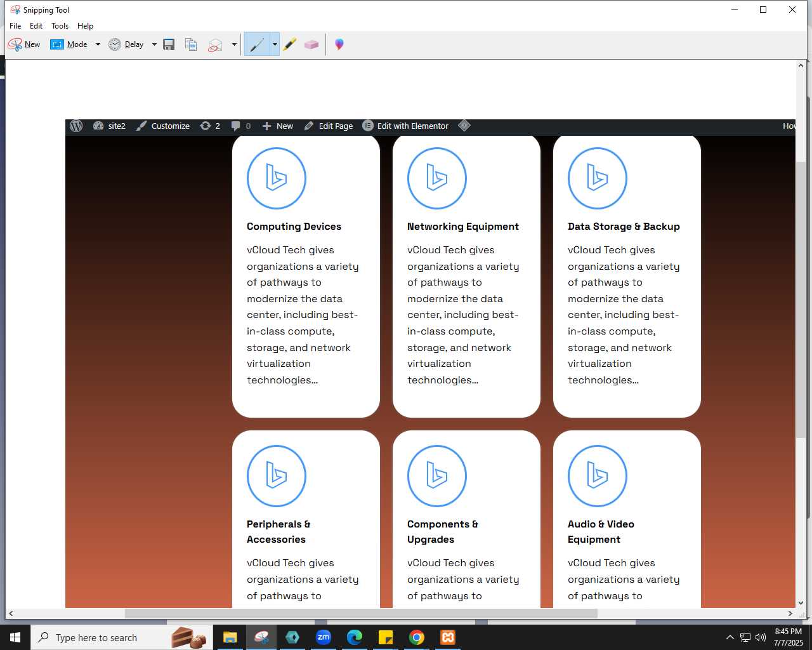The image size is (812, 650).
Task: Open Google Chrome from taskbar
Action: 417,637
